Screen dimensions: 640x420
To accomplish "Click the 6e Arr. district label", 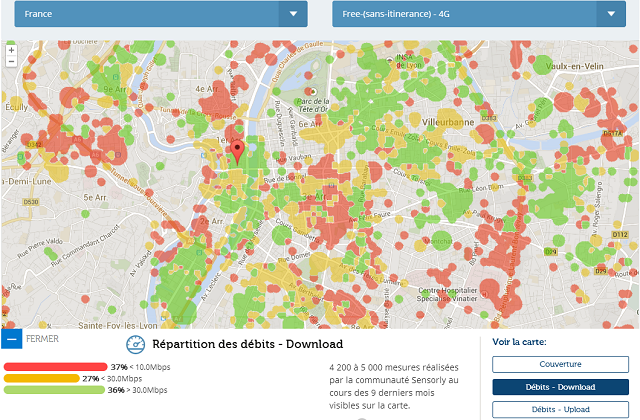I will click(311, 124).
